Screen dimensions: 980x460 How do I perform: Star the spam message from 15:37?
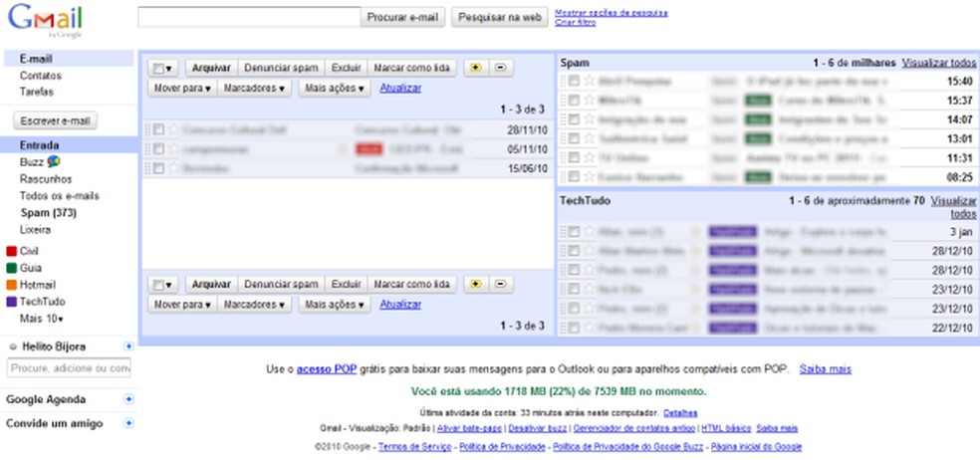[589, 100]
